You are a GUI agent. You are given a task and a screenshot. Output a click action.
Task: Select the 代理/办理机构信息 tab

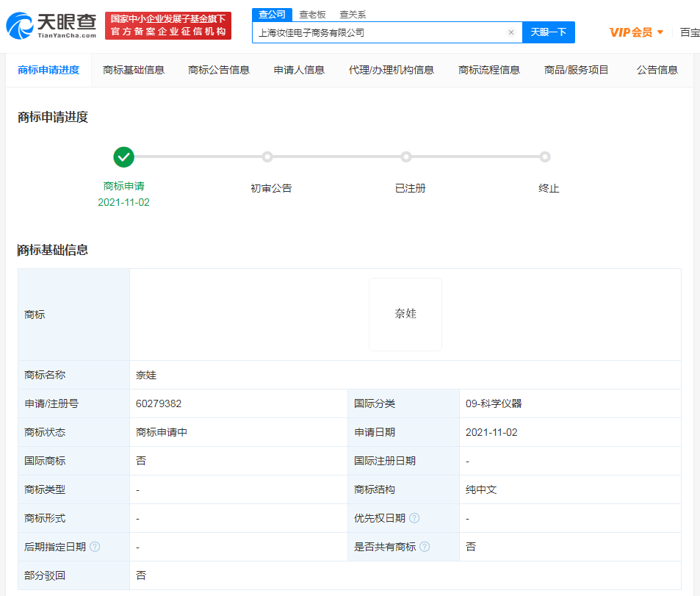pos(391,70)
